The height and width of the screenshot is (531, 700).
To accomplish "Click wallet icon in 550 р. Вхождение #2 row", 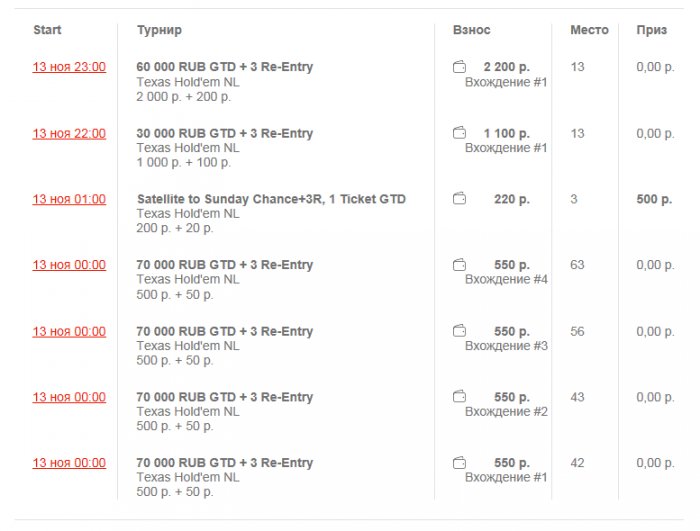I will [459, 397].
